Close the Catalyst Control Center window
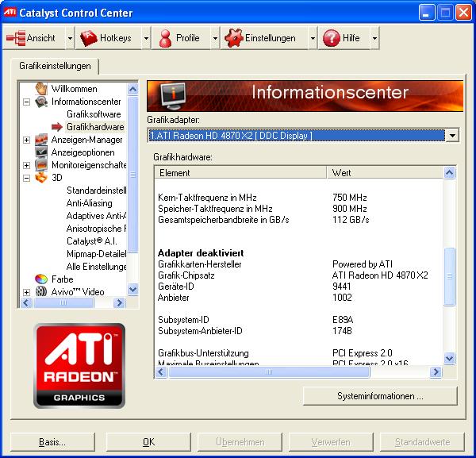 [x=463, y=13]
